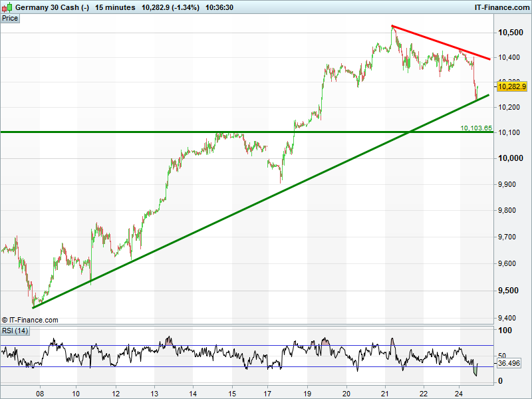Click the 10,200 price axis label

coord(509,107)
